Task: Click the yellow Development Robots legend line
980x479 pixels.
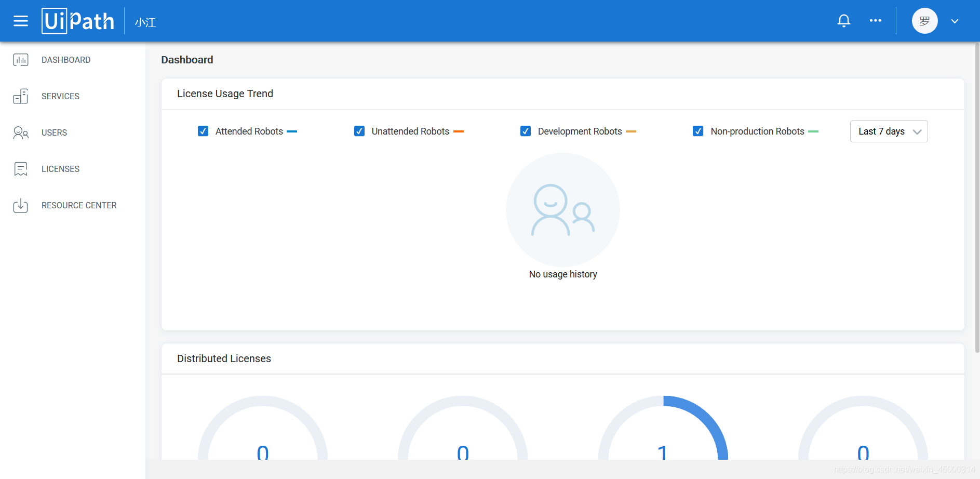Action: tap(631, 131)
